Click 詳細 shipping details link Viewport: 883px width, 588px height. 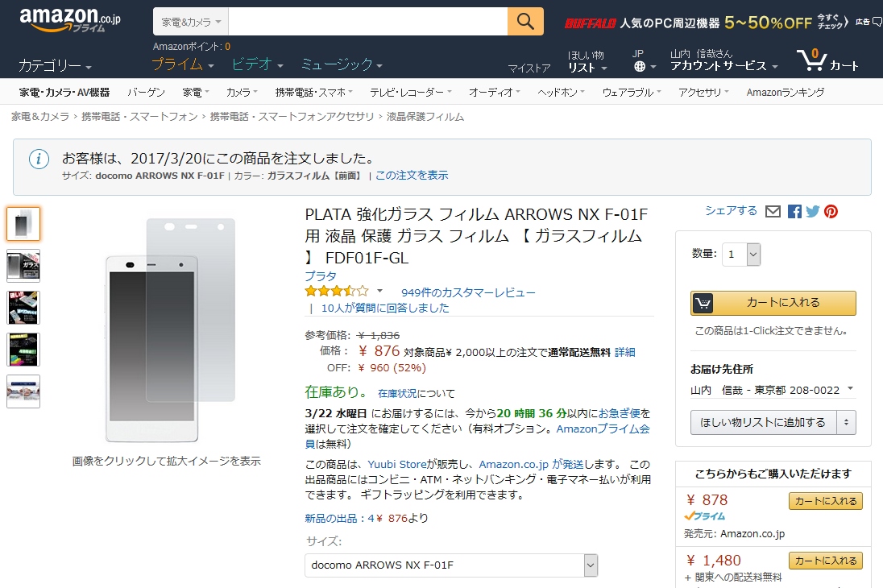click(625, 352)
